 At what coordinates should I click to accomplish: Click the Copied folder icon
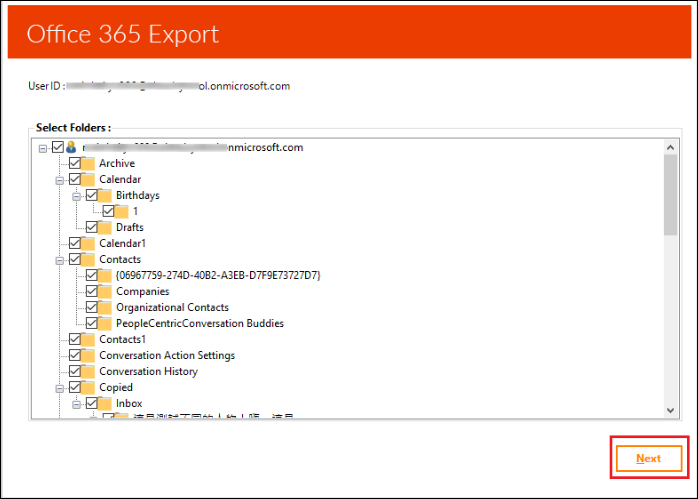88,388
